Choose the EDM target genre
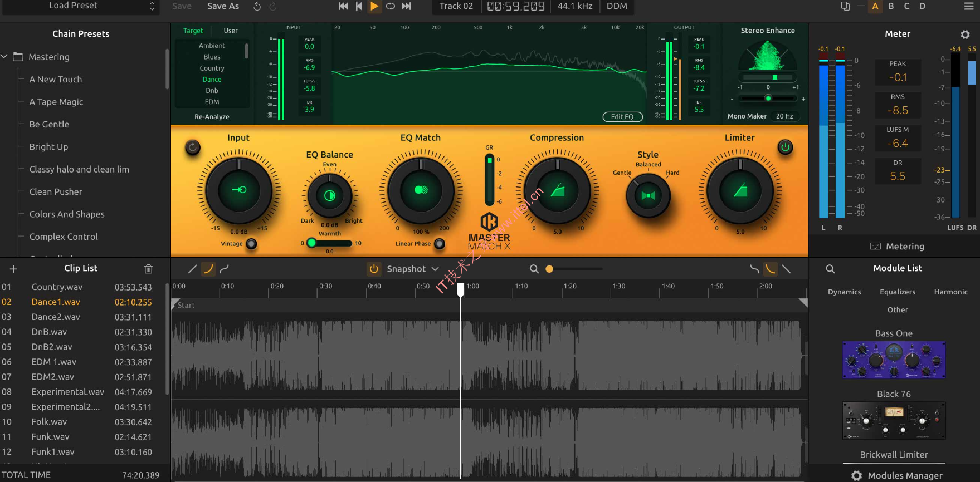 click(212, 102)
